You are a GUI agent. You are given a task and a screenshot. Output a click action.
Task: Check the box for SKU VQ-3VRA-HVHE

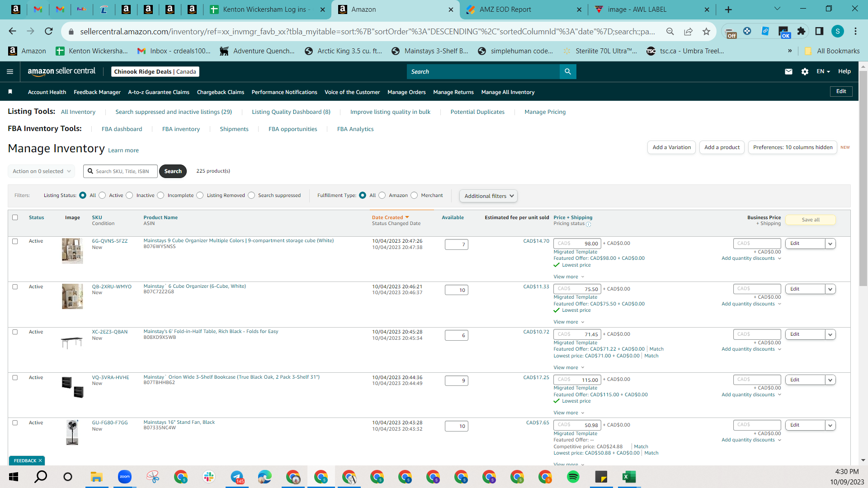tap(15, 378)
